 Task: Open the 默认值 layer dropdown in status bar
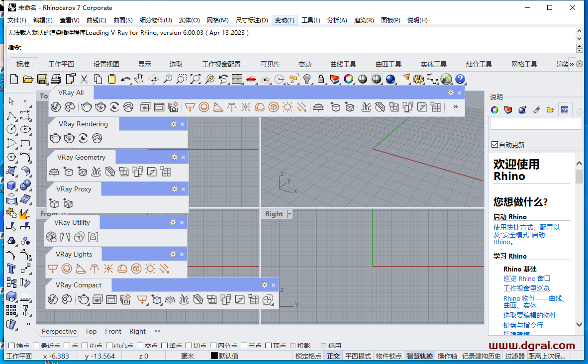pyautogui.click(x=228, y=356)
